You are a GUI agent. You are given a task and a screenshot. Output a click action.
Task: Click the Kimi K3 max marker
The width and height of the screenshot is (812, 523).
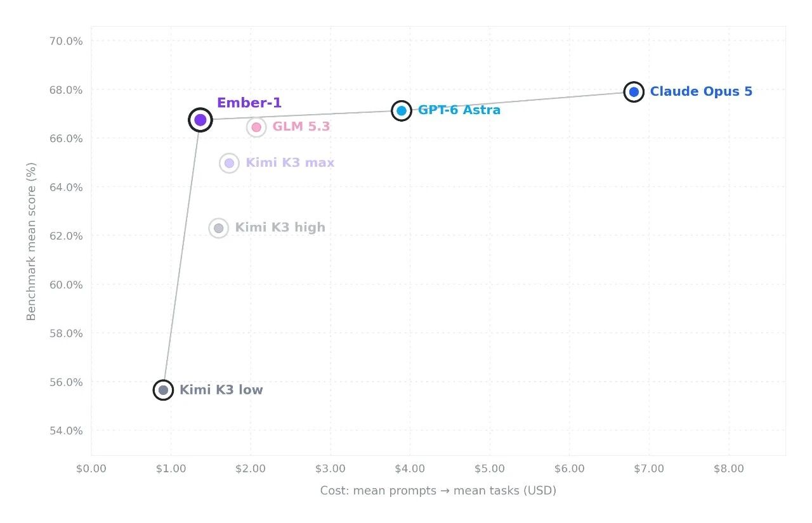[229, 164]
